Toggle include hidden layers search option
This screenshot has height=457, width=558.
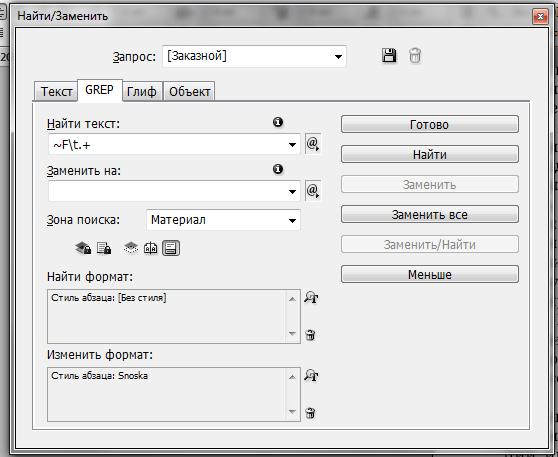point(131,248)
